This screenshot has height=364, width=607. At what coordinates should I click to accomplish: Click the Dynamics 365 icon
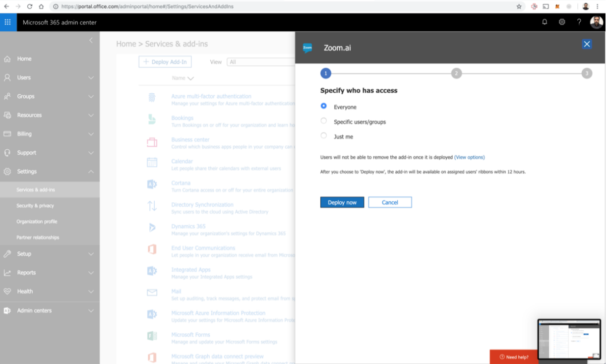[x=152, y=227]
